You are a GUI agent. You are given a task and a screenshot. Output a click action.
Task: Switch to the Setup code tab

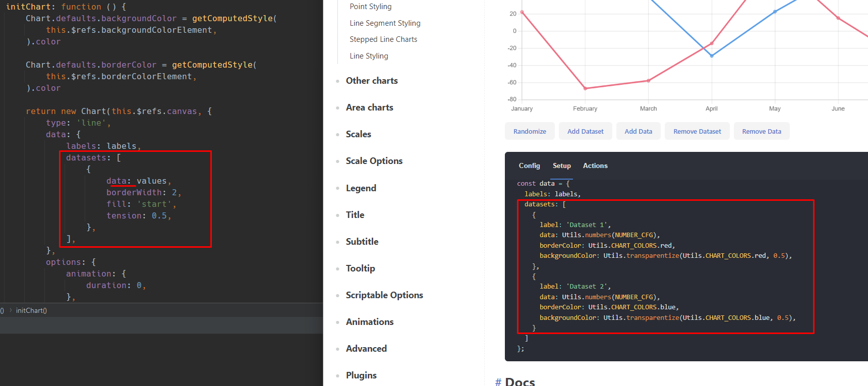[561, 166]
